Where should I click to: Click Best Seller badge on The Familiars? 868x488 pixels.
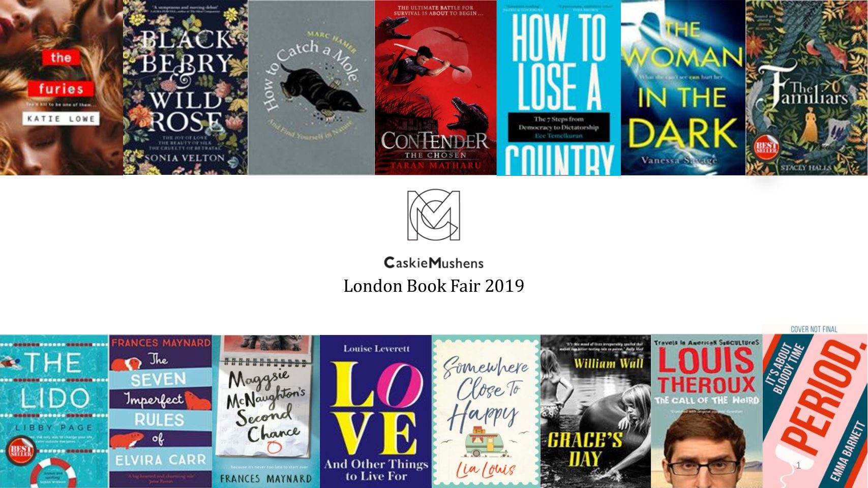point(766,147)
